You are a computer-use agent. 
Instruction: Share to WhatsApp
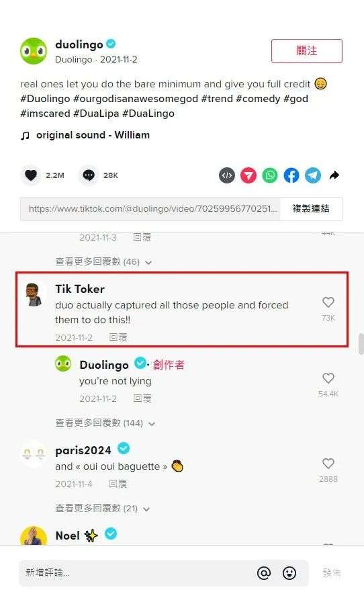click(x=270, y=175)
